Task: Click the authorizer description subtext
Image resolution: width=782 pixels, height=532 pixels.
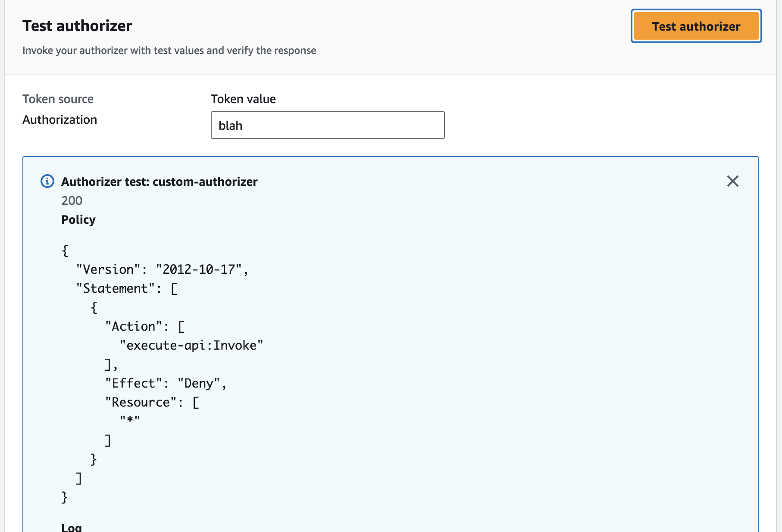Action: click(x=169, y=50)
